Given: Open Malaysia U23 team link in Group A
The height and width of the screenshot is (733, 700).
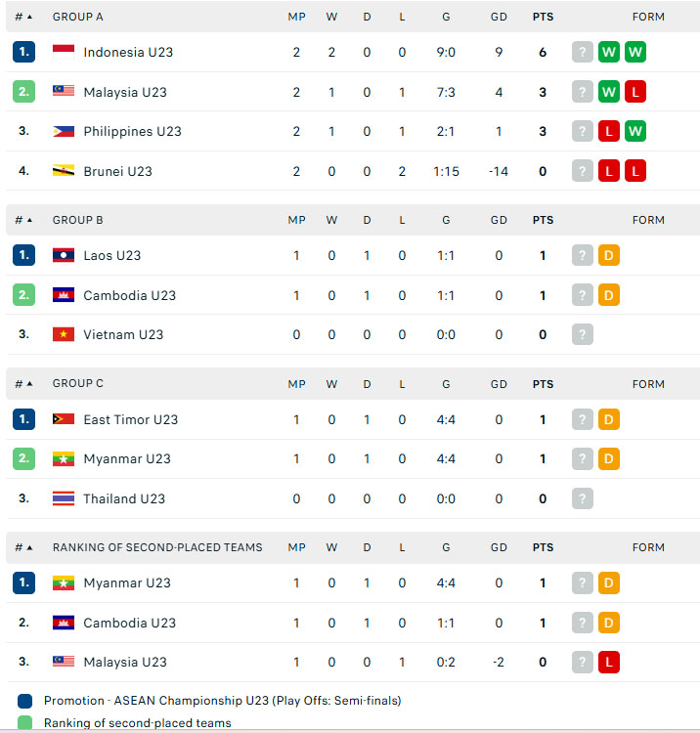Looking at the screenshot, I should point(125,92).
